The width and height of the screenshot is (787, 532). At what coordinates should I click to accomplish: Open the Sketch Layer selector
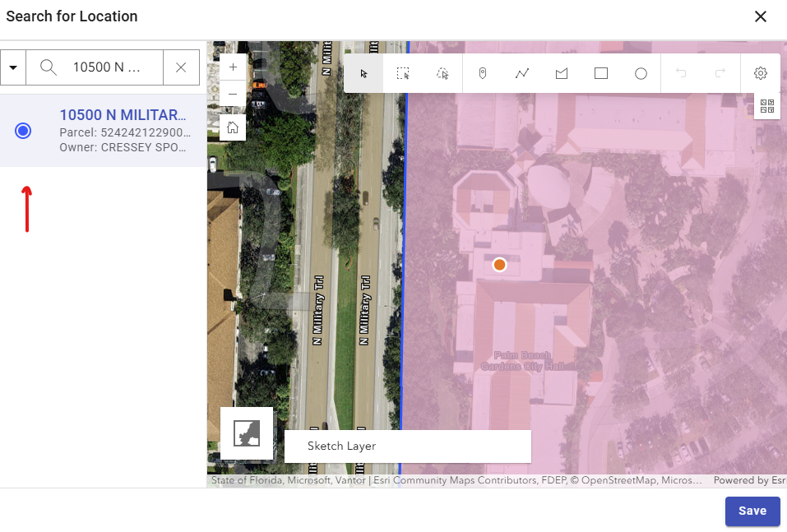click(407, 446)
